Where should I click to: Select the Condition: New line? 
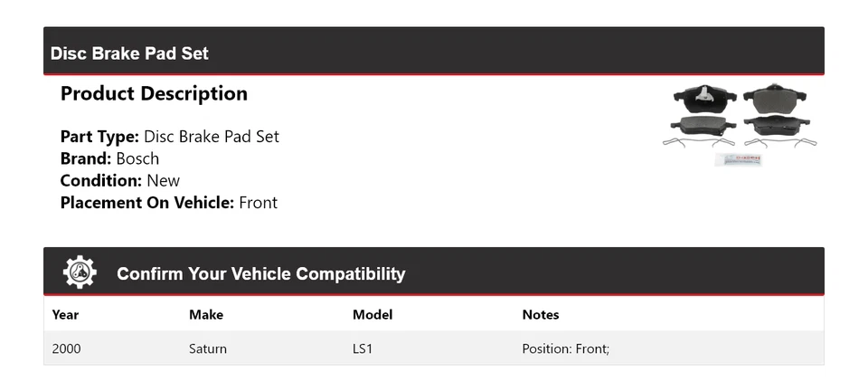point(120,180)
